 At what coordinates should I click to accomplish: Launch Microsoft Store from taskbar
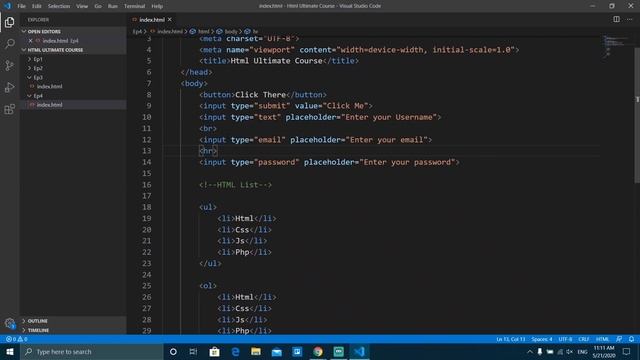pos(214,351)
